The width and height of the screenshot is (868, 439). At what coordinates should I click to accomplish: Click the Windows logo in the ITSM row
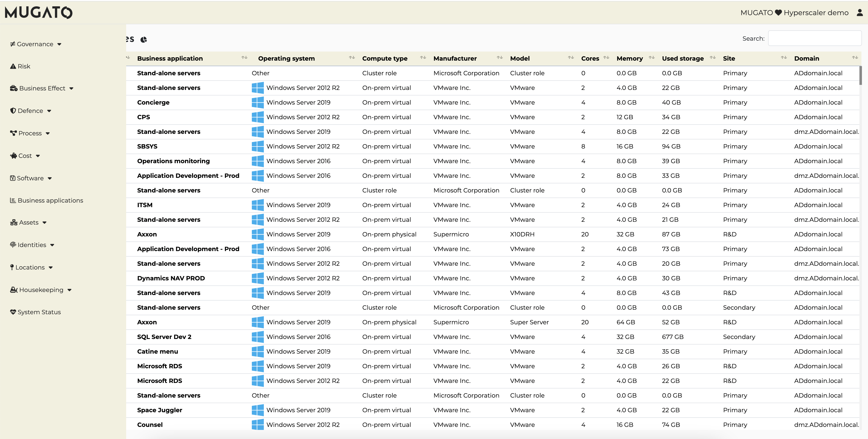(258, 205)
